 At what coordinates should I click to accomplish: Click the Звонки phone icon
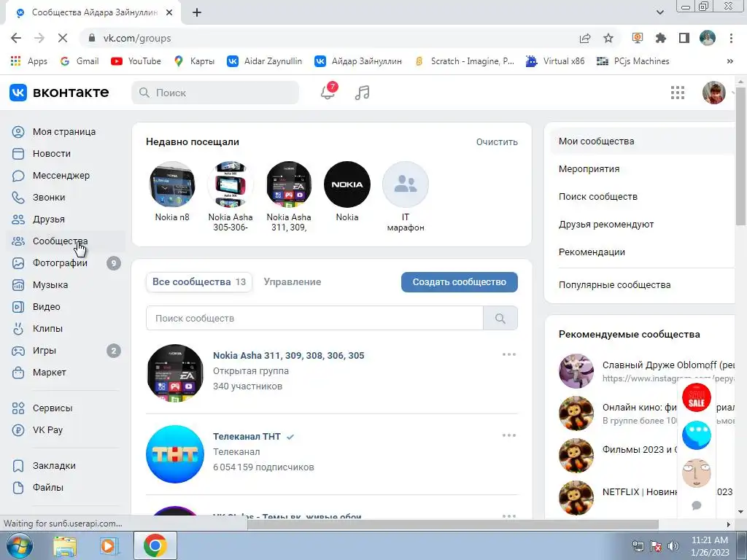[18, 198]
